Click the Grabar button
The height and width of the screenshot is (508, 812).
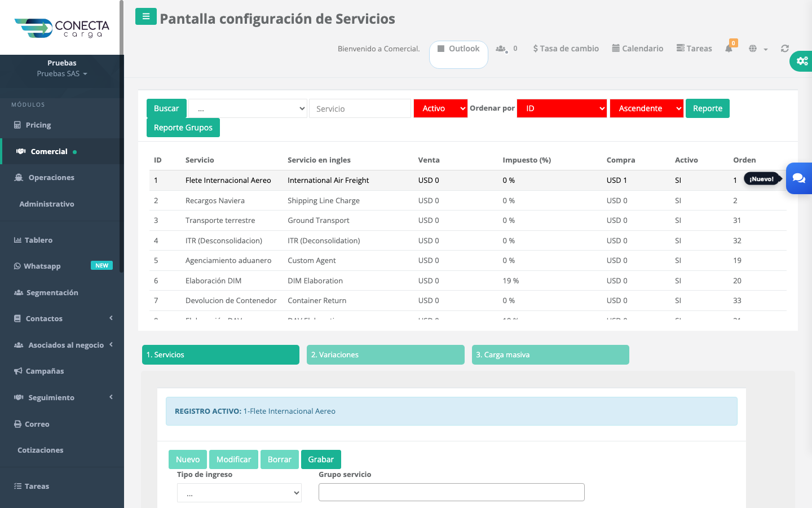[321, 459]
